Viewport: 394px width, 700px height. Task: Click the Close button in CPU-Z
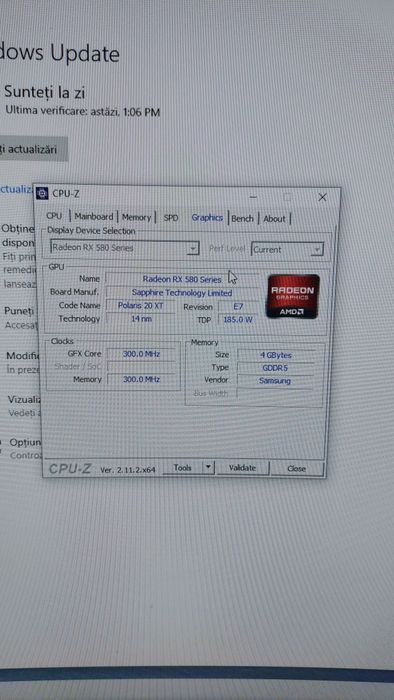coord(296,468)
